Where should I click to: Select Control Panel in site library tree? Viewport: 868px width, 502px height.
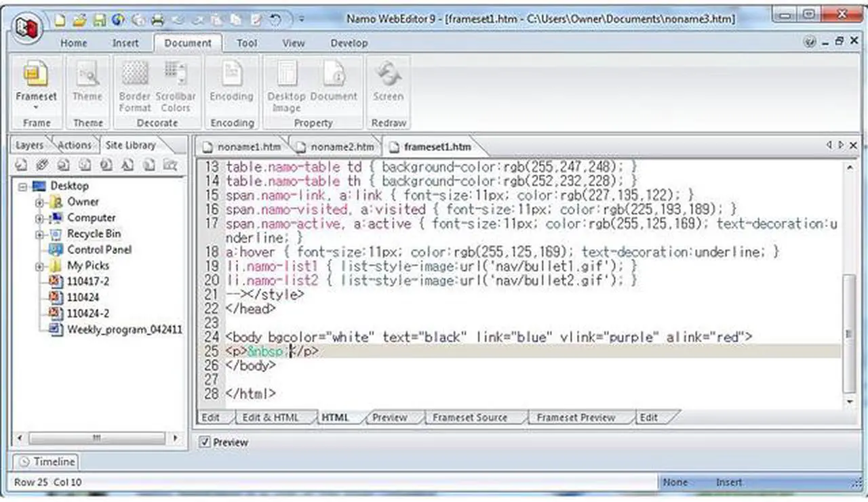[99, 249]
